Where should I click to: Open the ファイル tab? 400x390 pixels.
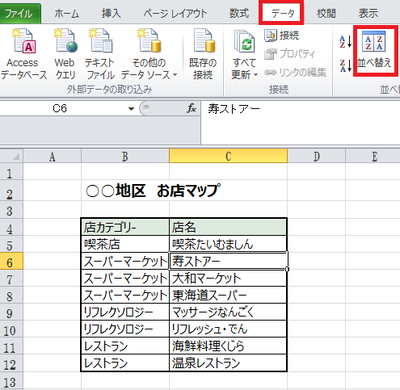pos(20,13)
